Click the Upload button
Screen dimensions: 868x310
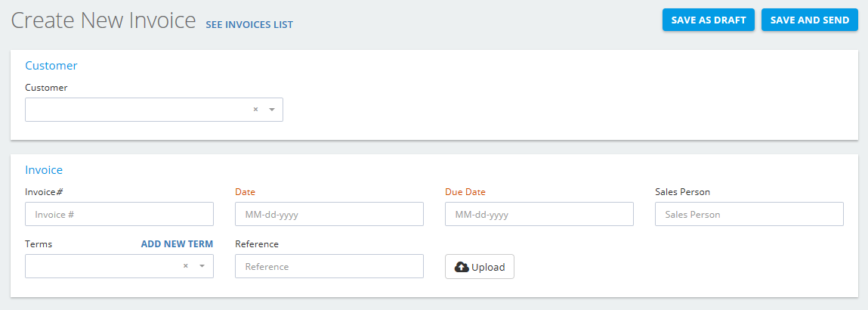pyautogui.click(x=480, y=267)
